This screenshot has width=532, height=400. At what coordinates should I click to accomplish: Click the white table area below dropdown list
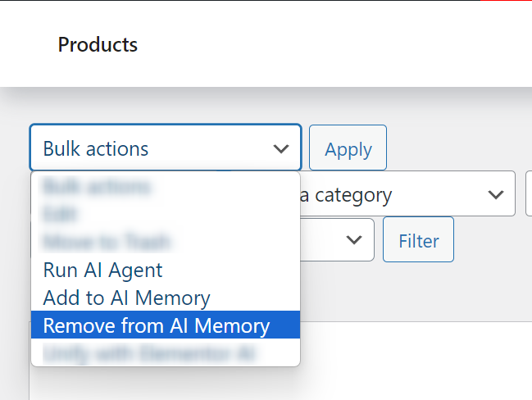[x=416, y=361]
